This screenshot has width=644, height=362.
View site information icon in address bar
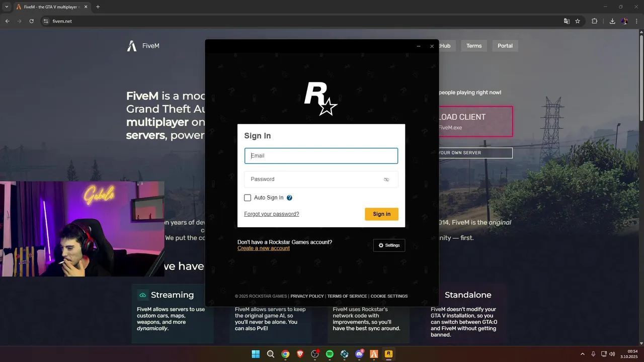point(46,21)
